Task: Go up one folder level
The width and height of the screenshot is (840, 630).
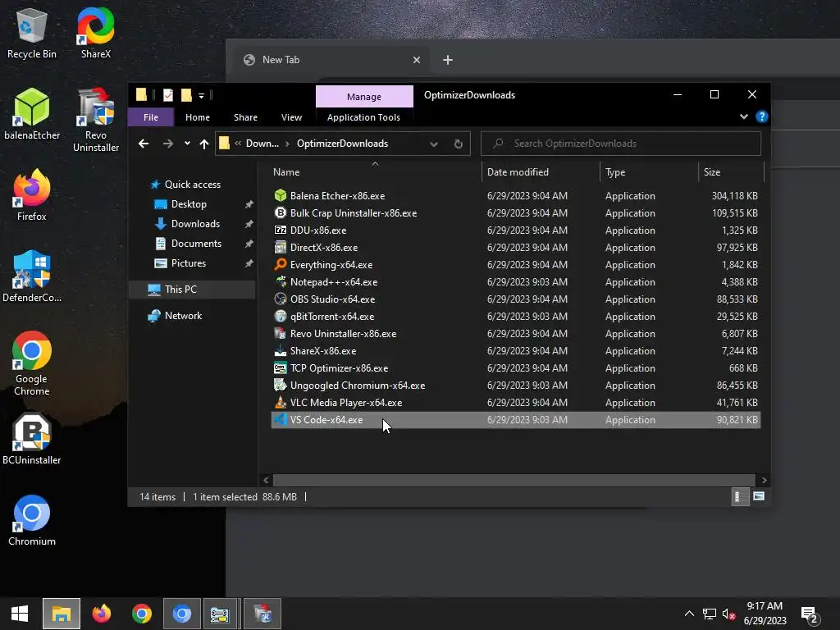Action: [204, 144]
